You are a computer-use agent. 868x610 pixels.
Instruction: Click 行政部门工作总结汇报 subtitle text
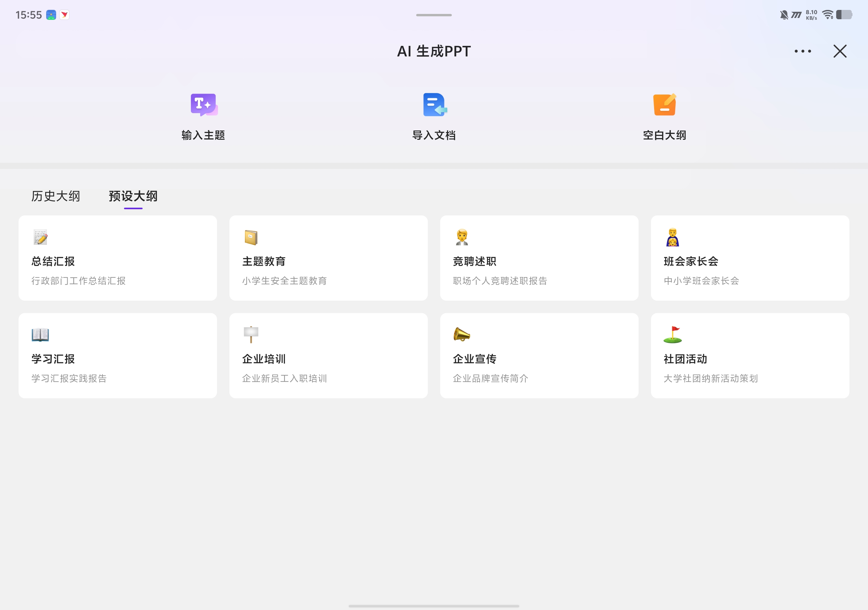point(79,281)
